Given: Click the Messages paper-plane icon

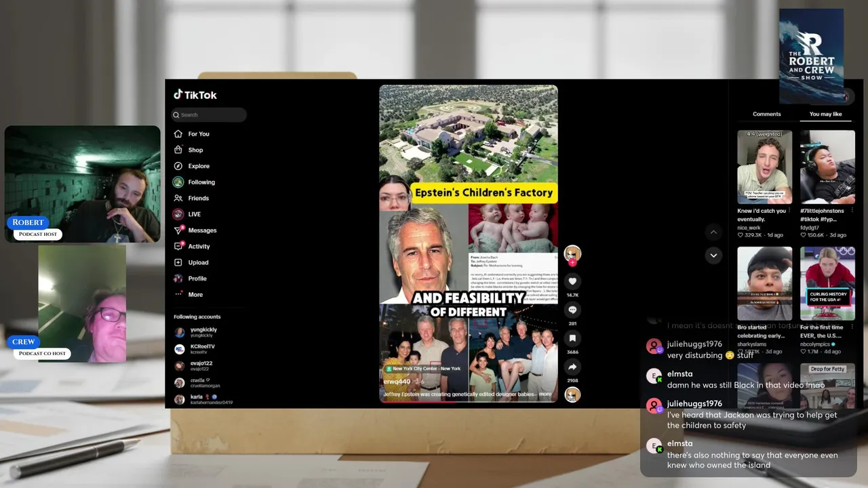Looking at the screenshot, I should coord(178,230).
